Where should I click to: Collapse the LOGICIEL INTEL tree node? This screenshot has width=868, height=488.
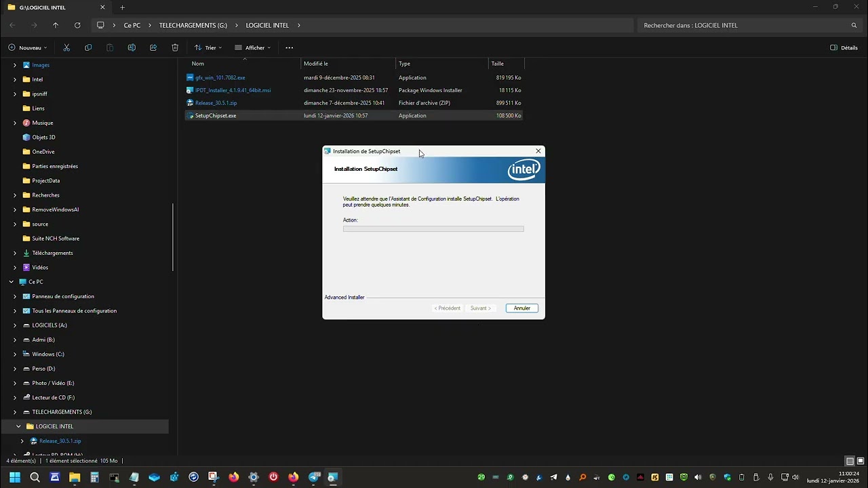coord(18,426)
